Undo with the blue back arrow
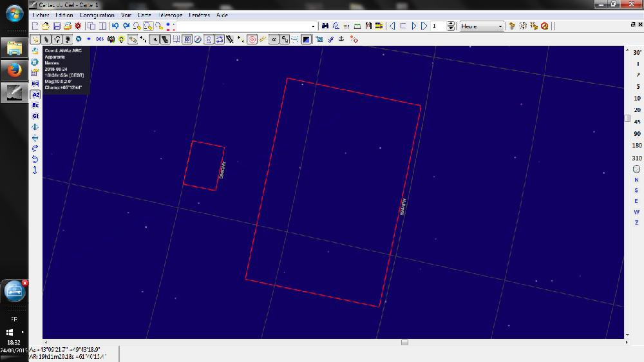This screenshot has width=644, height=362. point(115,26)
